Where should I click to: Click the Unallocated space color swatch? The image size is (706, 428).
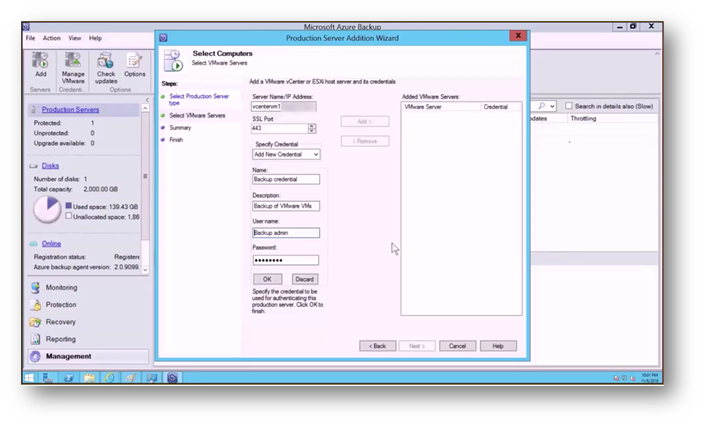68,216
